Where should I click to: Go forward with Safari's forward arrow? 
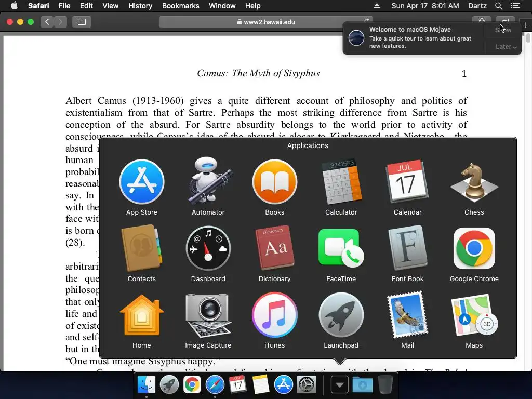(60, 22)
